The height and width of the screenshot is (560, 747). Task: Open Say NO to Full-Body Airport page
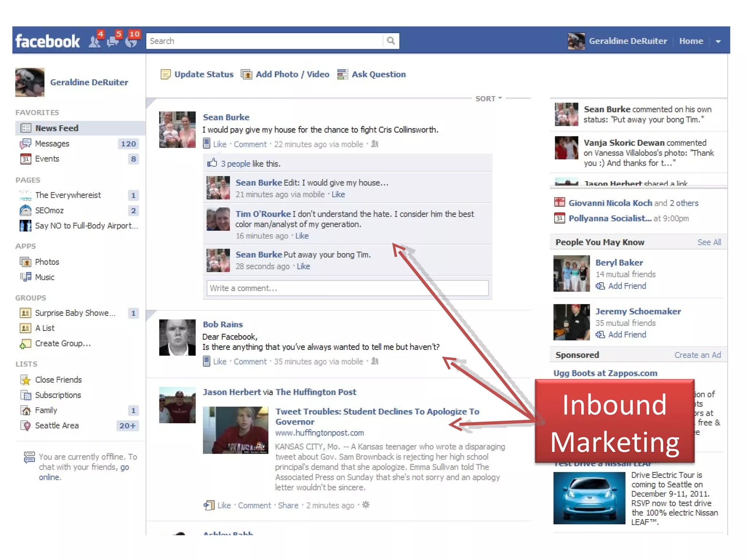pos(86,226)
